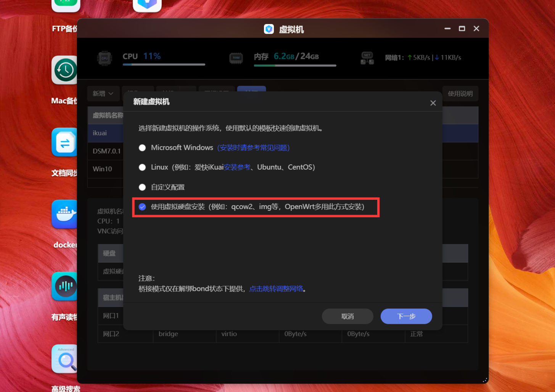The height and width of the screenshot is (392, 555).
Task: Follow the 点击跳转调整网络 link
Action: coord(276,289)
